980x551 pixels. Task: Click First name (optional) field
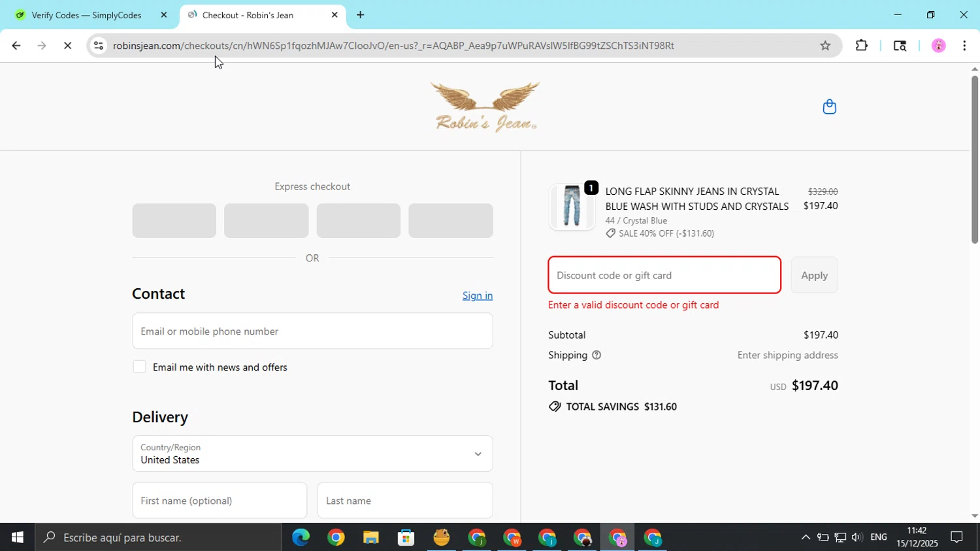(220, 501)
